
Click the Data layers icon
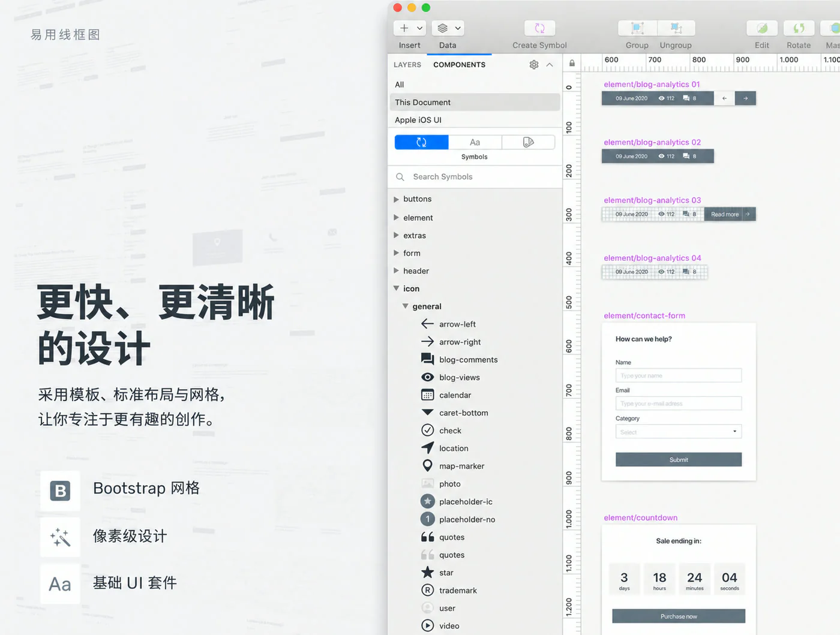coord(443,28)
